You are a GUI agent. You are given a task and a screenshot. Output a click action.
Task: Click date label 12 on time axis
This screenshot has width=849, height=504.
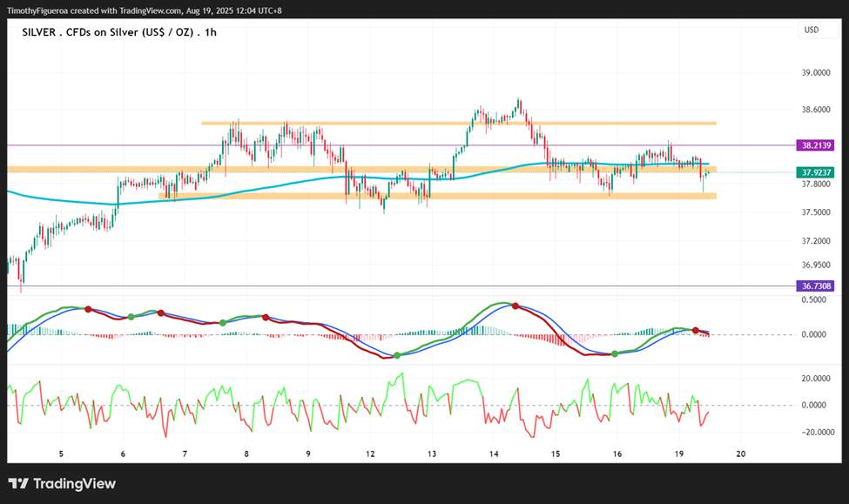click(370, 454)
